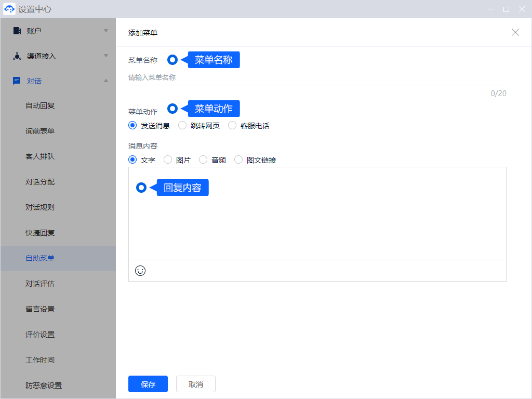Choose 图文链接 message content type

pos(238,159)
